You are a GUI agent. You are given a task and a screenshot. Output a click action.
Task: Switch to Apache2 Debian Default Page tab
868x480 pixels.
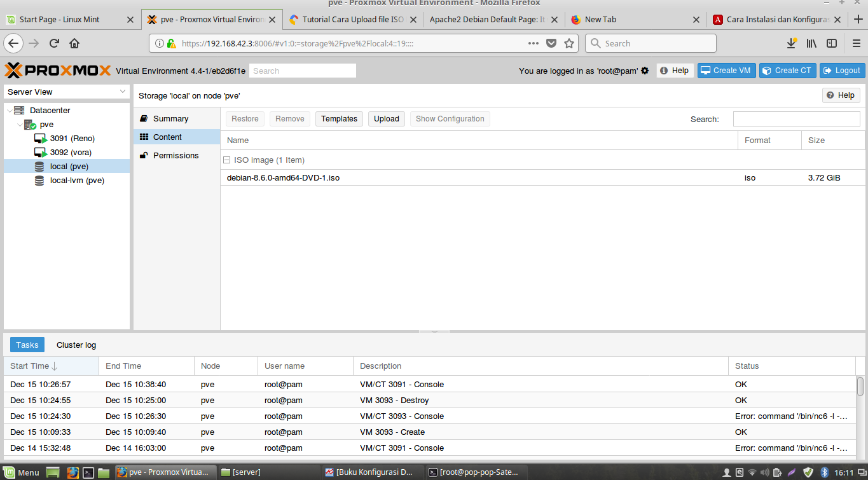coord(494,19)
